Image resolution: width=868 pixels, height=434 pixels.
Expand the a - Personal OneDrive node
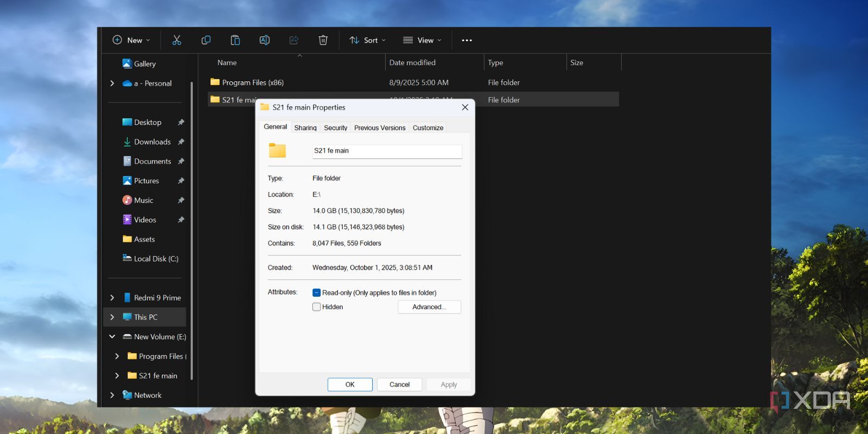point(112,83)
